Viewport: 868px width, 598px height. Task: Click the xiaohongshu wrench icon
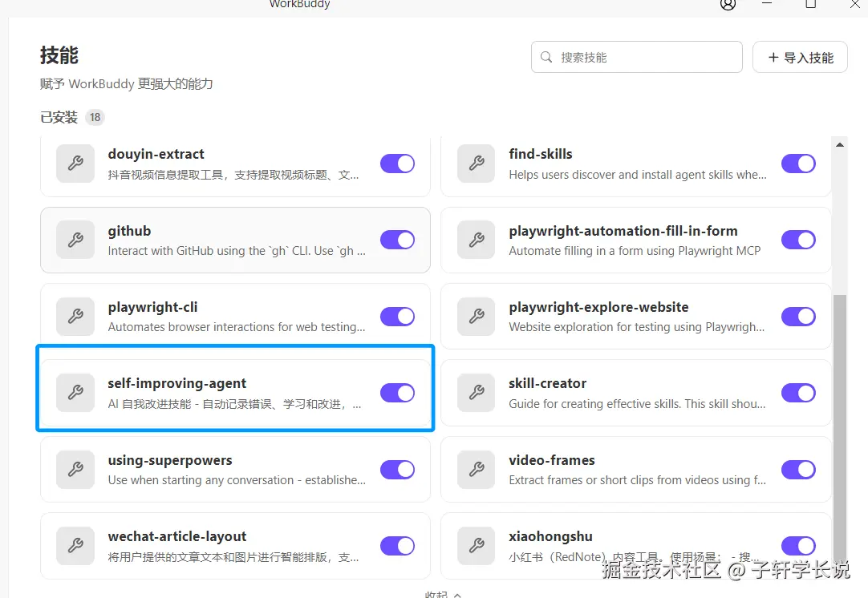[476, 546]
